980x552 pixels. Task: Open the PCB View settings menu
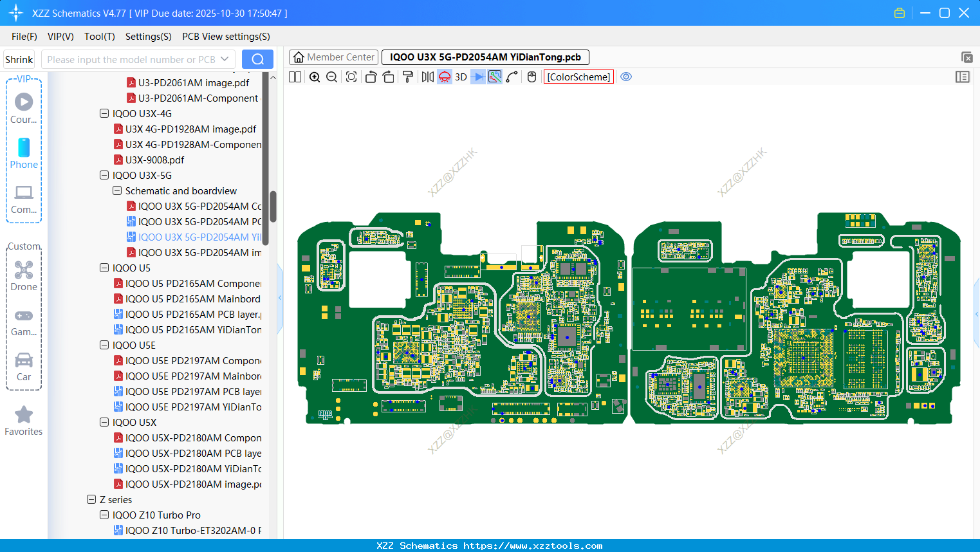pos(226,37)
